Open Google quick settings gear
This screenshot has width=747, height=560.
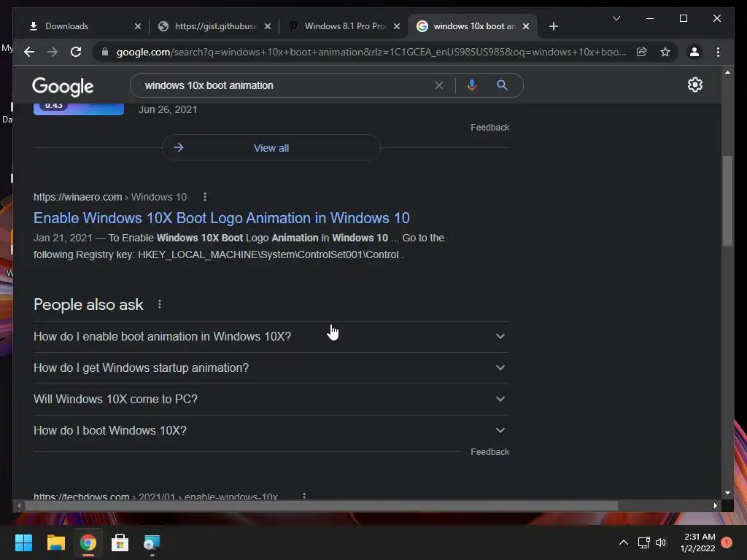695,85
